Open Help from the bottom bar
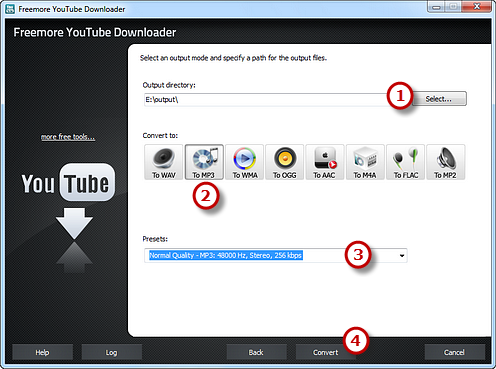Screen dimensions: 496x369 [42, 352]
